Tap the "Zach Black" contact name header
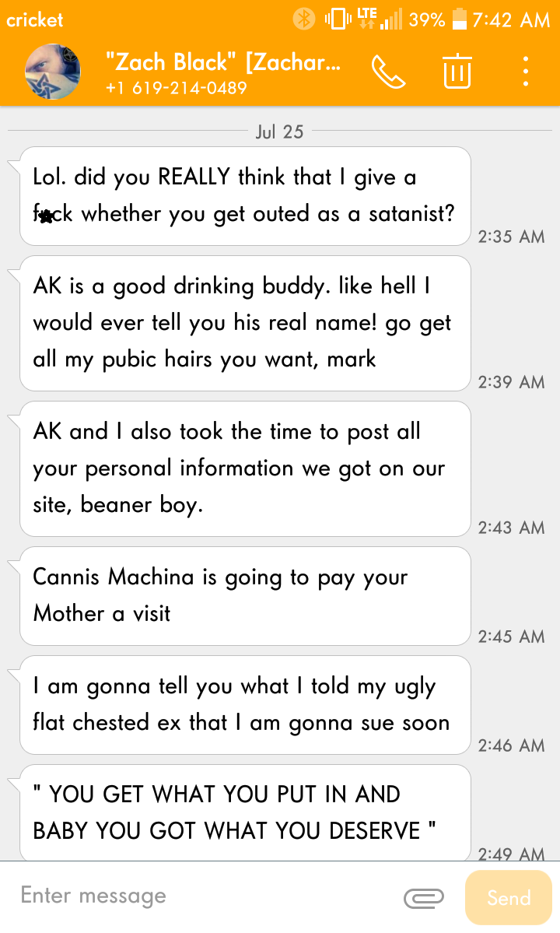560x933 pixels. (223, 62)
